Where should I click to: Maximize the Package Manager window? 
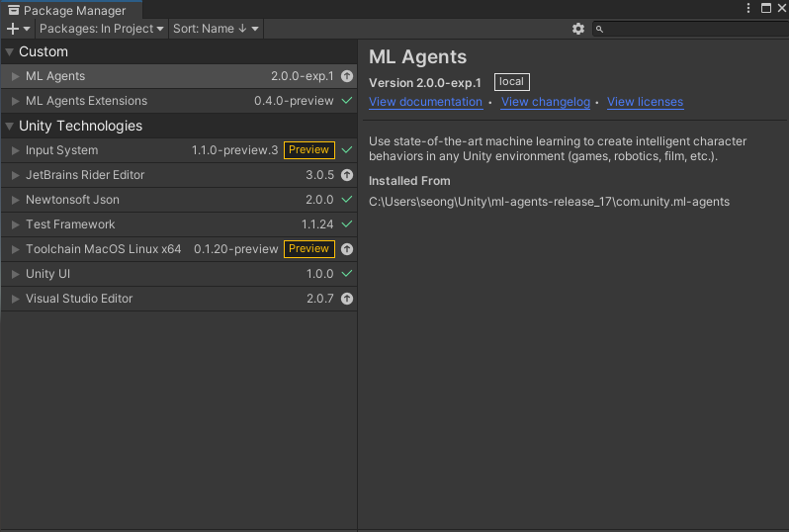[x=766, y=8]
